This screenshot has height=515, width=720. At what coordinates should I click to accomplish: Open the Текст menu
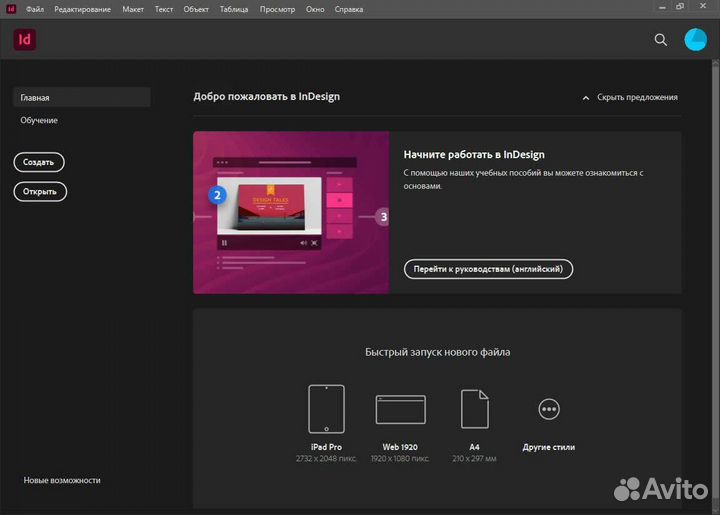164,9
